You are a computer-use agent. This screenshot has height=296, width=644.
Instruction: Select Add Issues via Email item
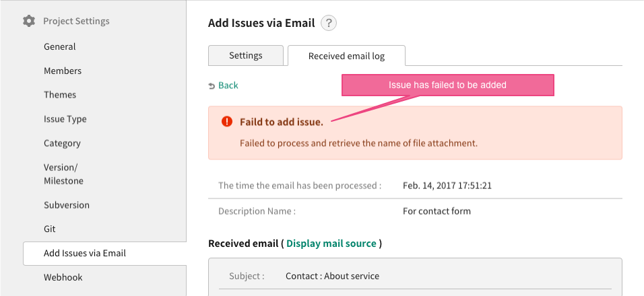pyautogui.click(x=104, y=254)
